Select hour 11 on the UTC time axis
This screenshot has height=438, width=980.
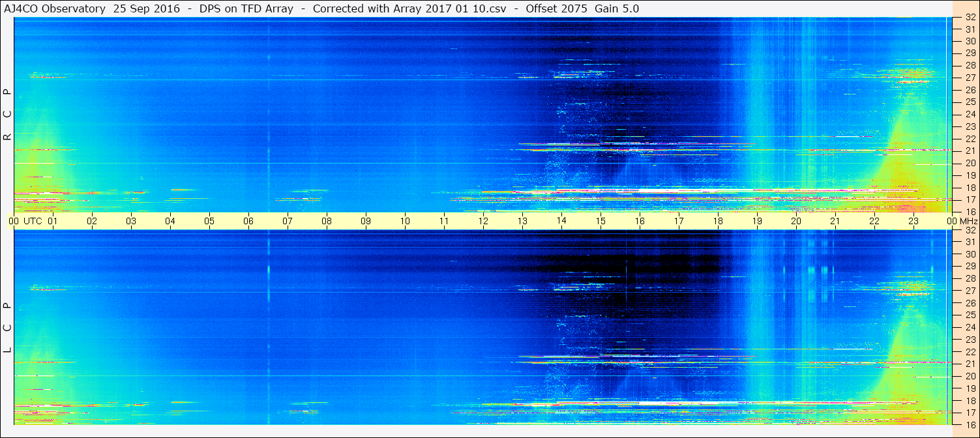[x=444, y=221]
